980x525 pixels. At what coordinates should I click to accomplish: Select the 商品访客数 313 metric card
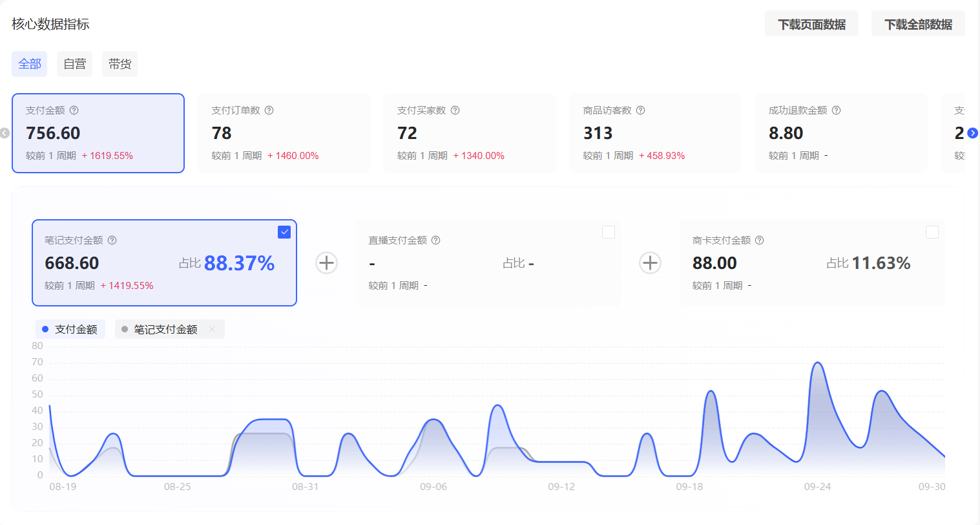coord(655,133)
